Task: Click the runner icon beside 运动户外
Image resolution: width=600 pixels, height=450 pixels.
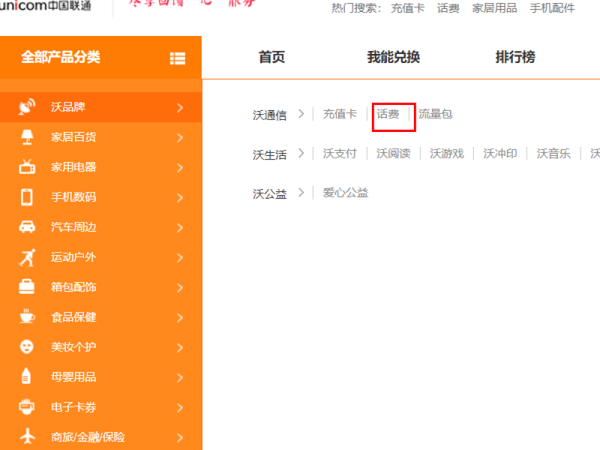Action: click(x=27, y=257)
